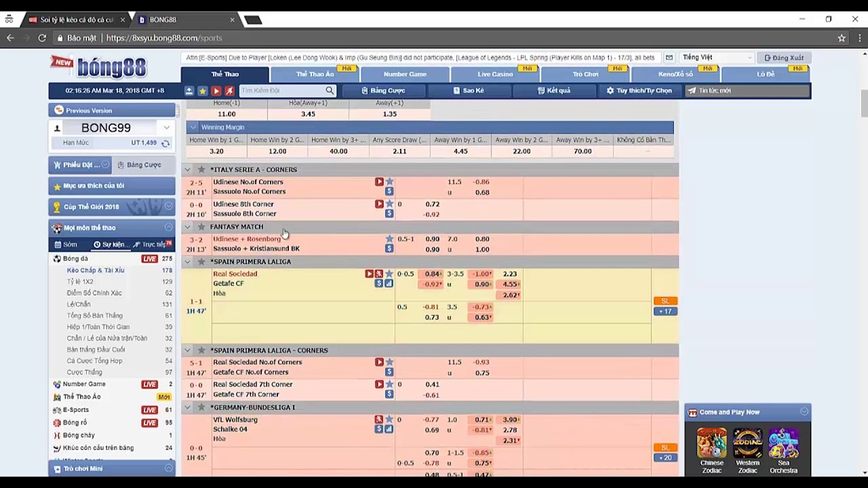Collapse the Winning Margin section
Image resolution: width=868 pixels, height=488 pixels.
[x=193, y=127]
